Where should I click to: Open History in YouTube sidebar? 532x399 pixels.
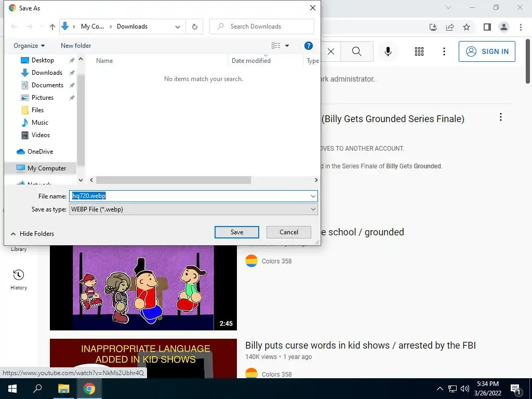click(19, 280)
